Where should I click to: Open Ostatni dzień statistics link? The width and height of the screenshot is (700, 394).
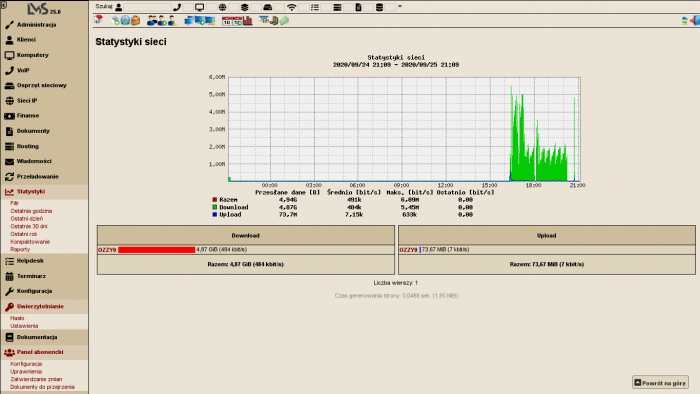(27, 219)
